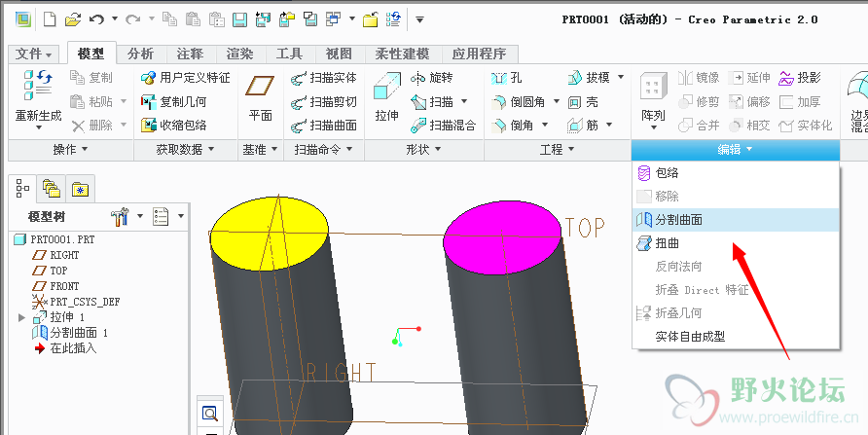868x435 pixels.
Task: Create a datum 平面 plane
Action: pyautogui.click(x=260, y=98)
